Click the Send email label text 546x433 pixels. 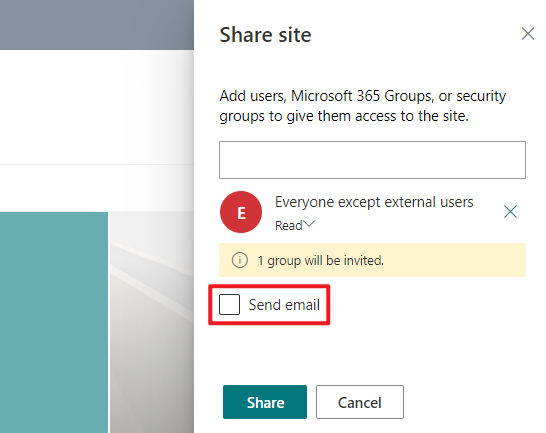pos(284,305)
